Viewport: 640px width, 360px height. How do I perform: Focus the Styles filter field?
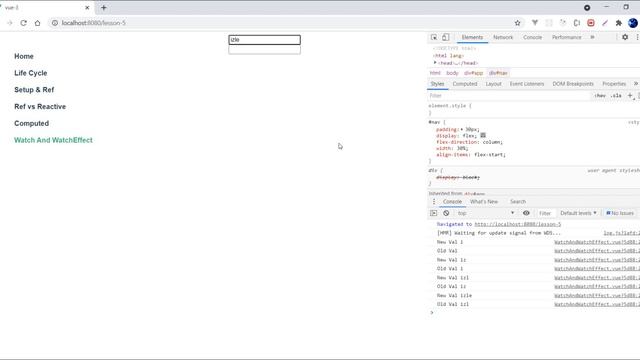click(x=508, y=96)
